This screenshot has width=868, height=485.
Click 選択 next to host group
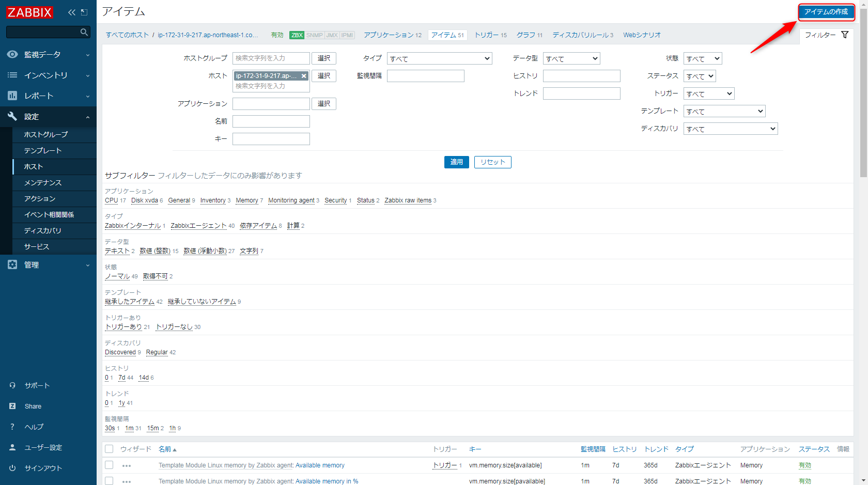pos(324,58)
